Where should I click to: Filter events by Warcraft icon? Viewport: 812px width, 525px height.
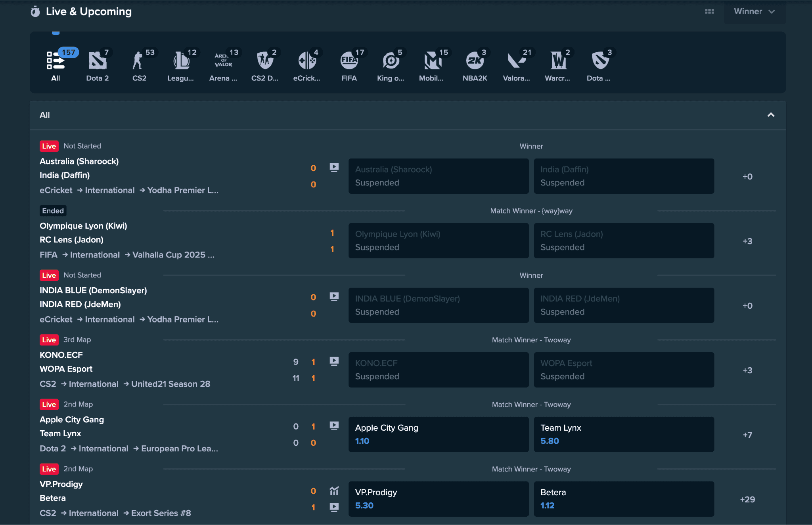[558, 61]
